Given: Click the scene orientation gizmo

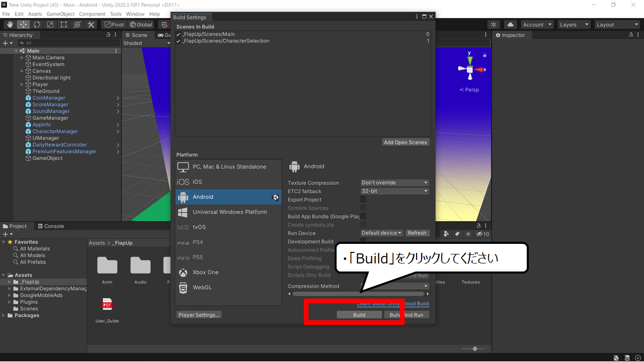Looking at the screenshot, I should click(470, 69).
